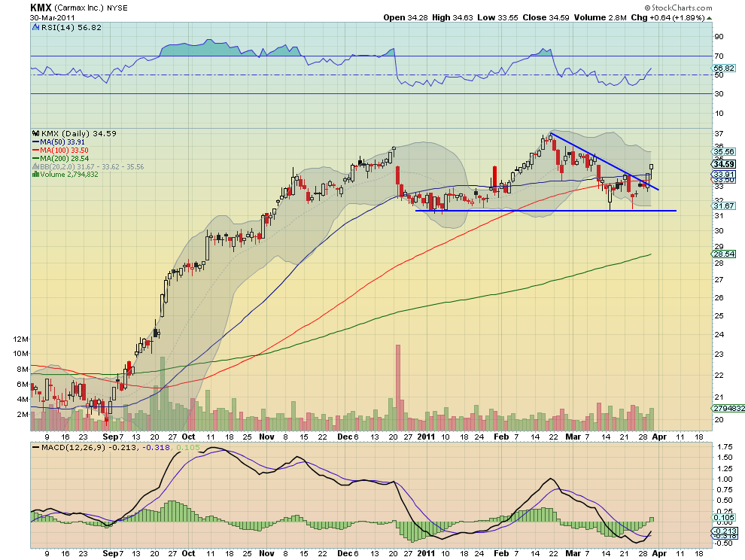Click the red MA(100) line swatch in legend
The width and height of the screenshot is (745, 560).
35,151
